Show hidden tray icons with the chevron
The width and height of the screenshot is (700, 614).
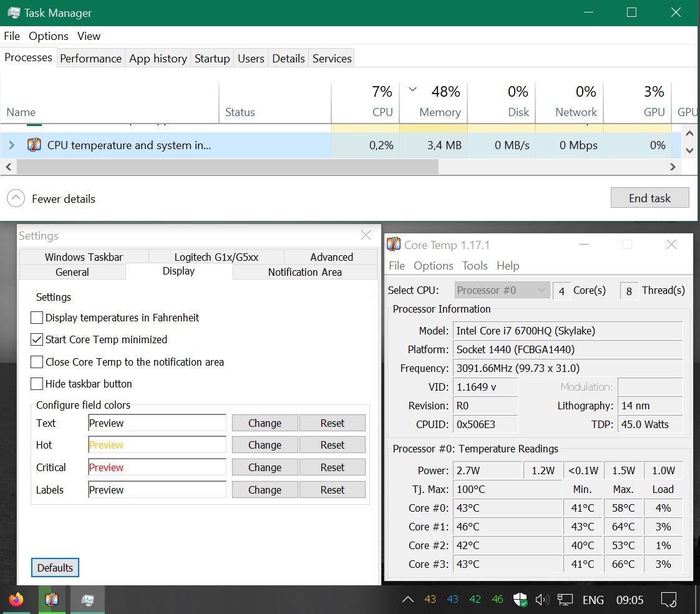click(407, 600)
